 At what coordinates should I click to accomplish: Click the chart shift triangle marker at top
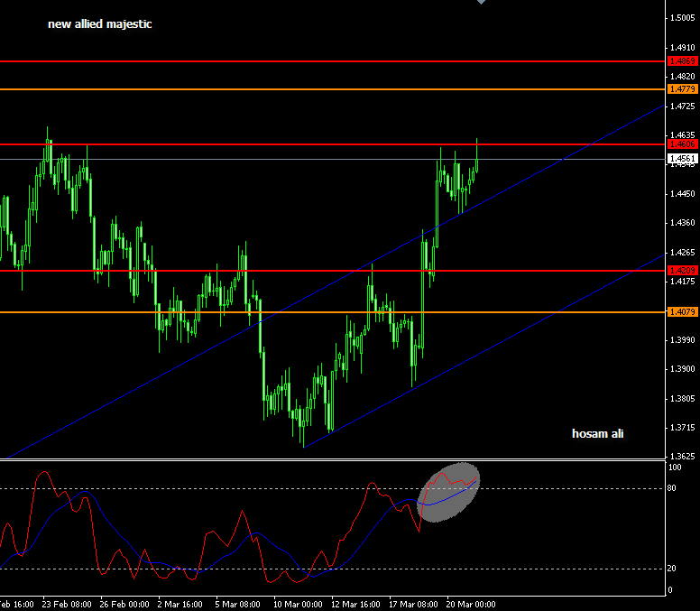pyautogui.click(x=481, y=3)
